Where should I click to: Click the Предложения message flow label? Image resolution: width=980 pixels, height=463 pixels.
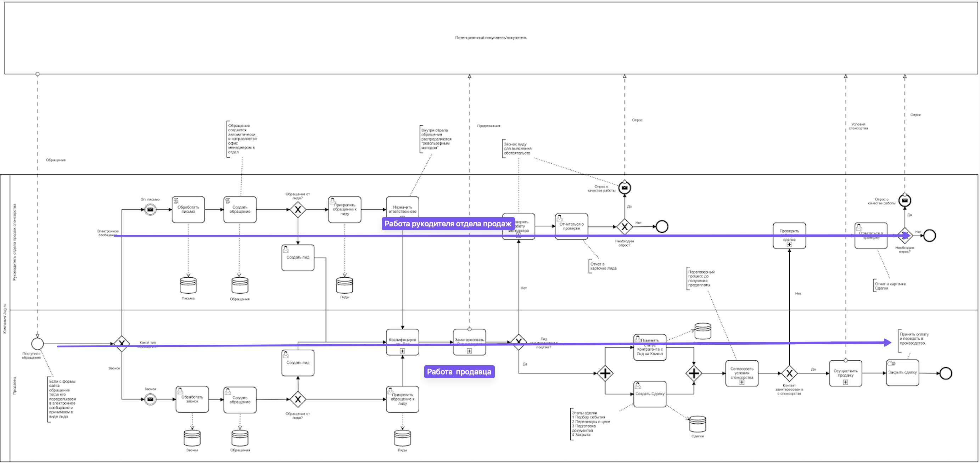point(489,126)
